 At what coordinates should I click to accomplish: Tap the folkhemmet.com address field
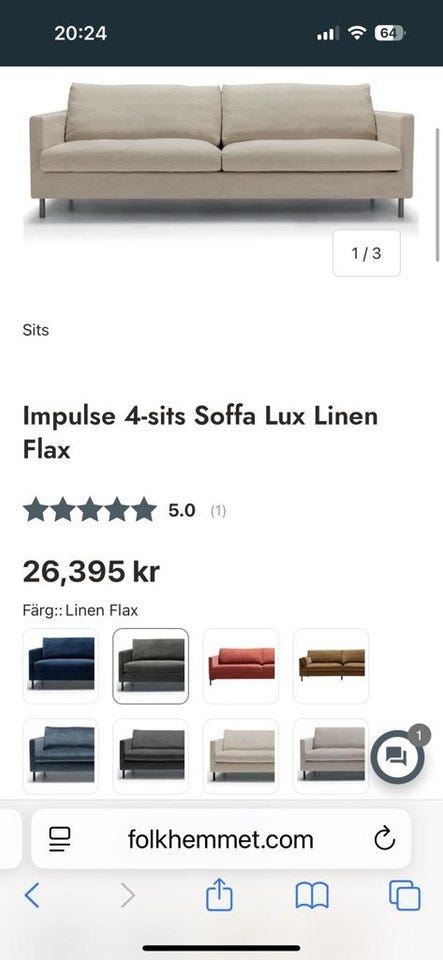(x=221, y=839)
